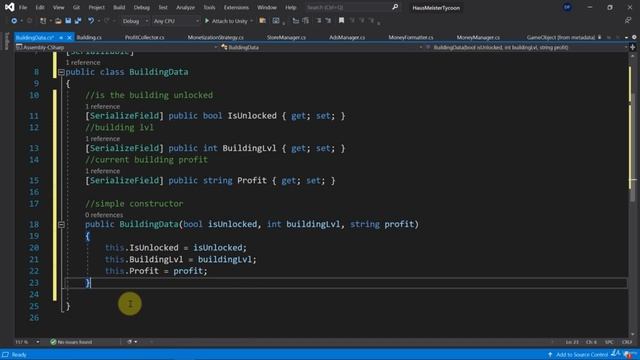Click the toolbar icon right of Find in Files
The height and width of the screenshot is (360, 640).
276,21
